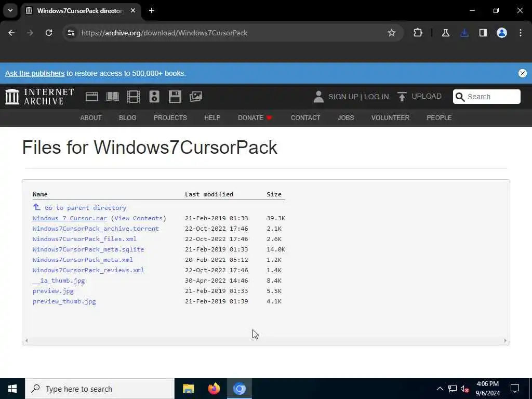This screenshot has width=532, height=399.
Task: Open the Software floppy disk icon
Action: [175, 97]
